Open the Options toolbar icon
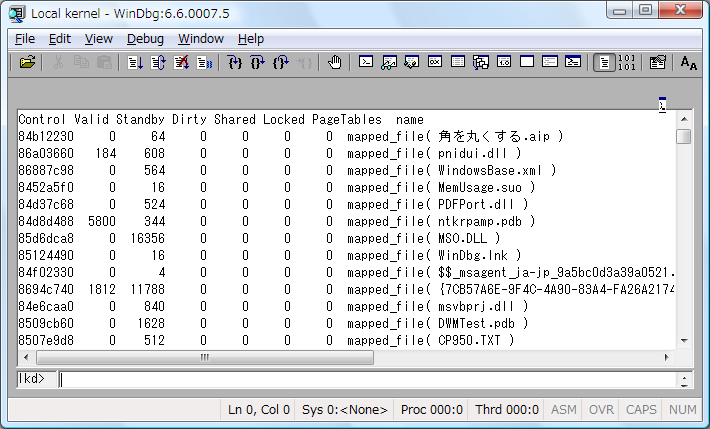 pos(657,62)
